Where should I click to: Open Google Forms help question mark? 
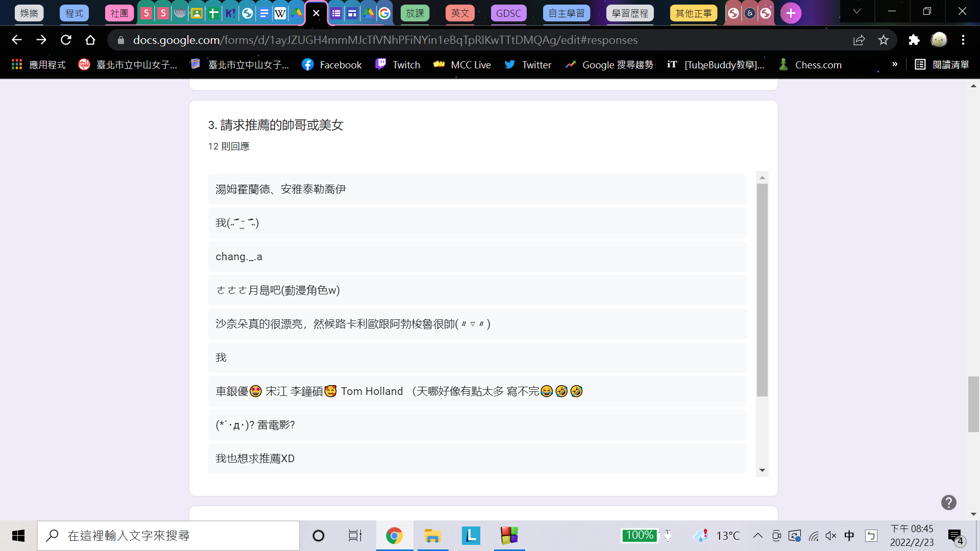(x=948, y=503)
